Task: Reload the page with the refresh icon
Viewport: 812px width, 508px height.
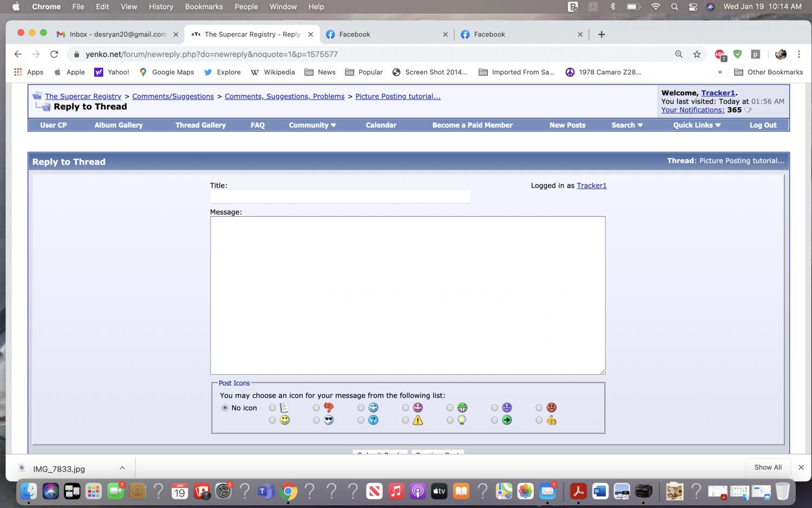Action: (x=54, y=54)
